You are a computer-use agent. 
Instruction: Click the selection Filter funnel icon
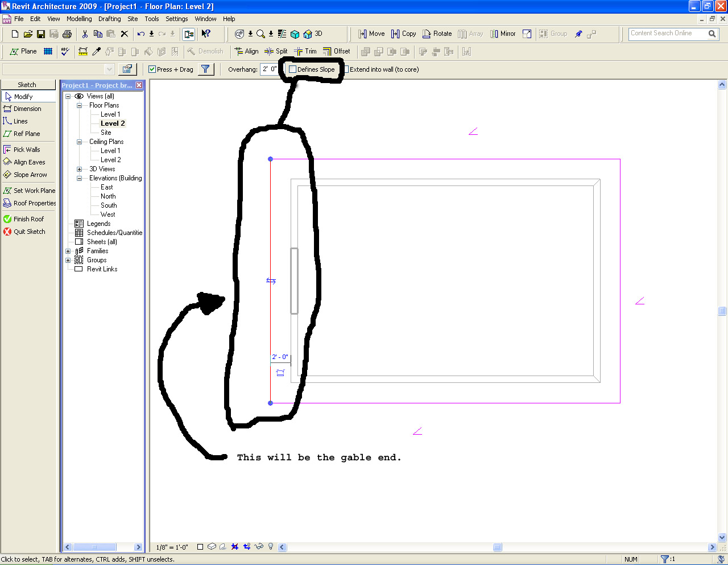click(x=205, y=69)
